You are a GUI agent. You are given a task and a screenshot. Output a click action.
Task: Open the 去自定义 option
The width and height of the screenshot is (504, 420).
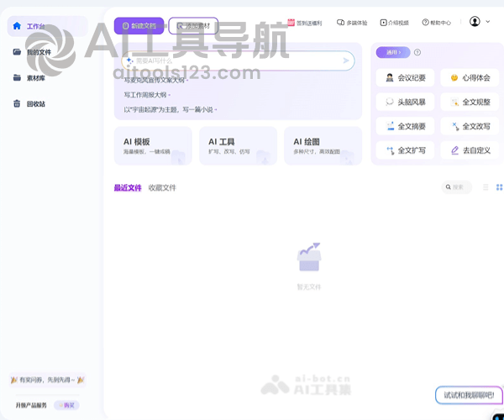[x=470, y=150]
